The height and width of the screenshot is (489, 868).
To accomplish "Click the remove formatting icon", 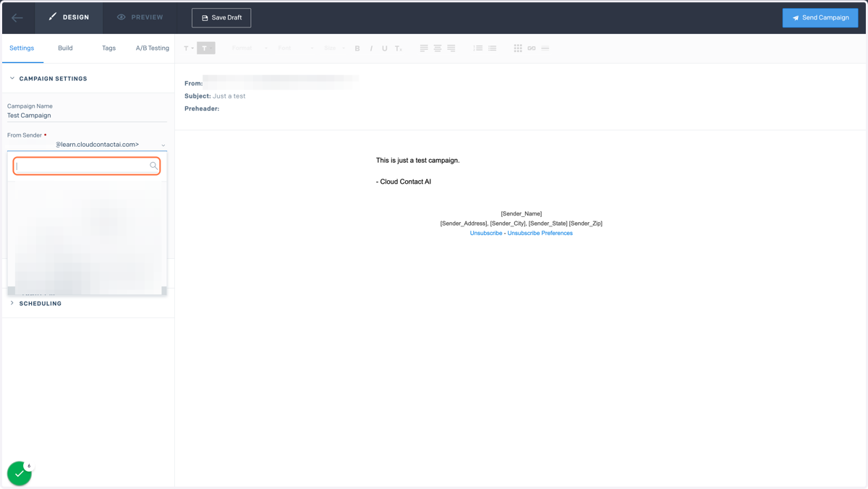I will click(x=399, y=48).
